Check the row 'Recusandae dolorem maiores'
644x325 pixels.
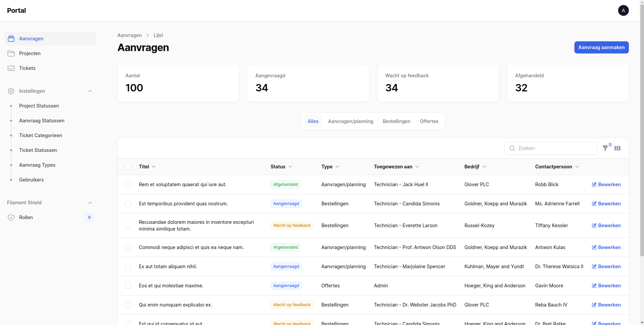coord(128,226)
